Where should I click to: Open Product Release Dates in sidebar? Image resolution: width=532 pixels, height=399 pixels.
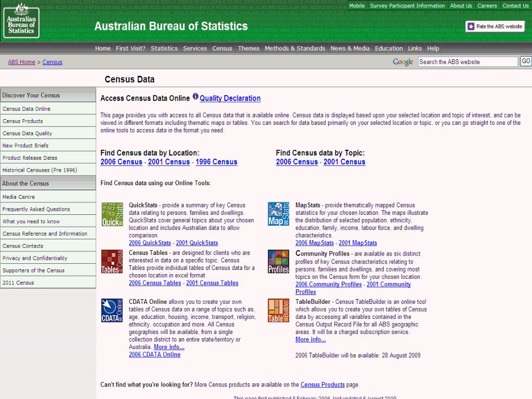[48, 158]
